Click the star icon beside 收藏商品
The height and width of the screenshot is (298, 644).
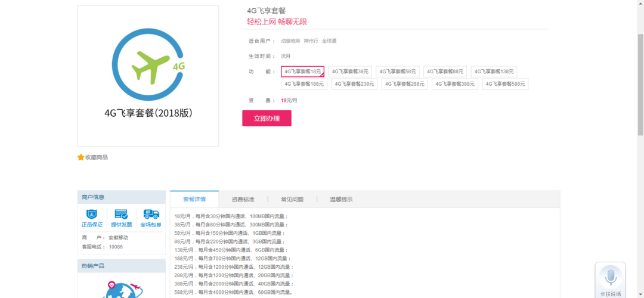pos(80,157)
